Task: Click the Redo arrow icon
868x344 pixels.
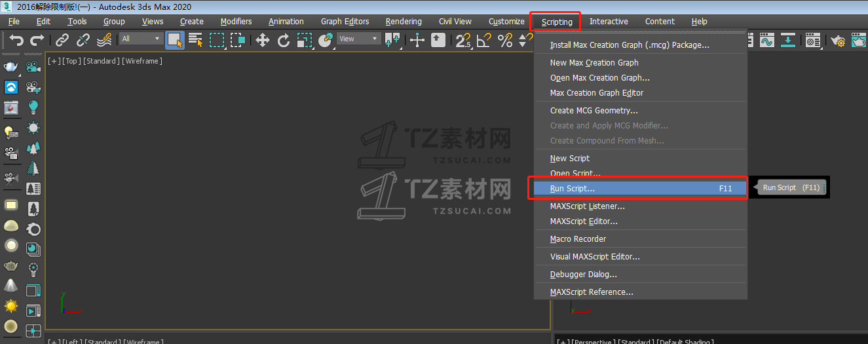Action: pos(38,40)
